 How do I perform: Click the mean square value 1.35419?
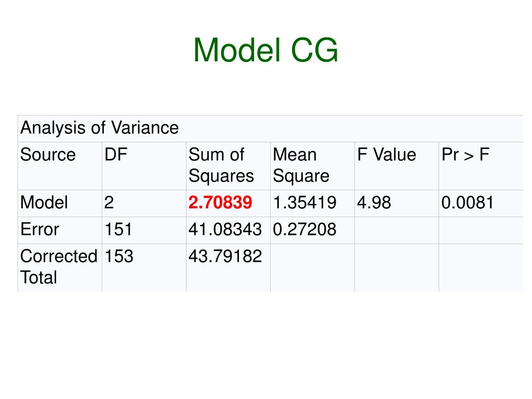pyautogui.click(x=305, y=203)
